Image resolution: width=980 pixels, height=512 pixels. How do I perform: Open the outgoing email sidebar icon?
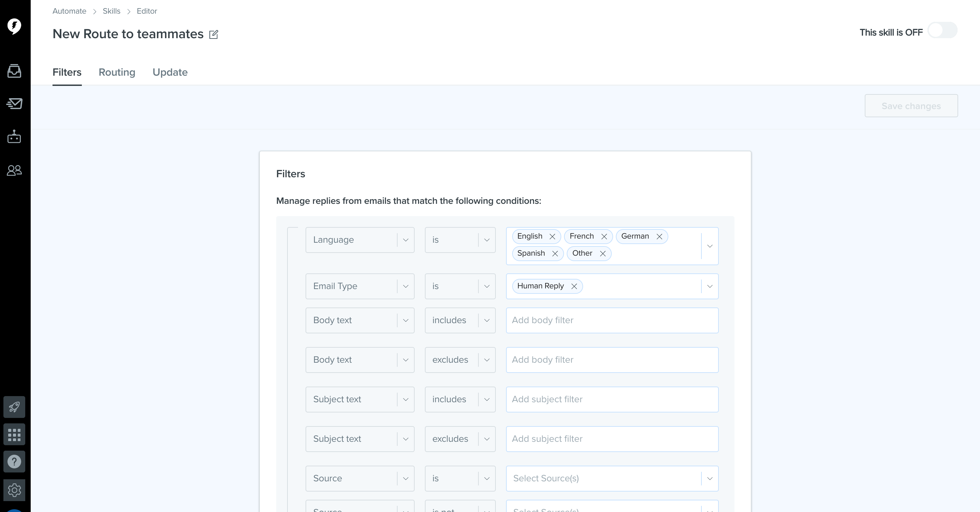(x=14, y=103)
